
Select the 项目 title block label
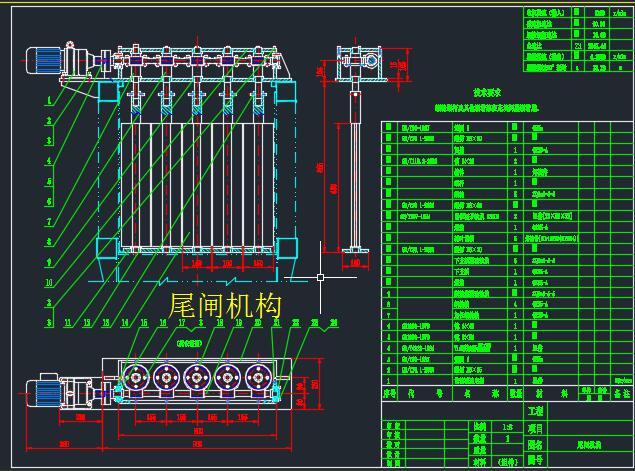535,428
